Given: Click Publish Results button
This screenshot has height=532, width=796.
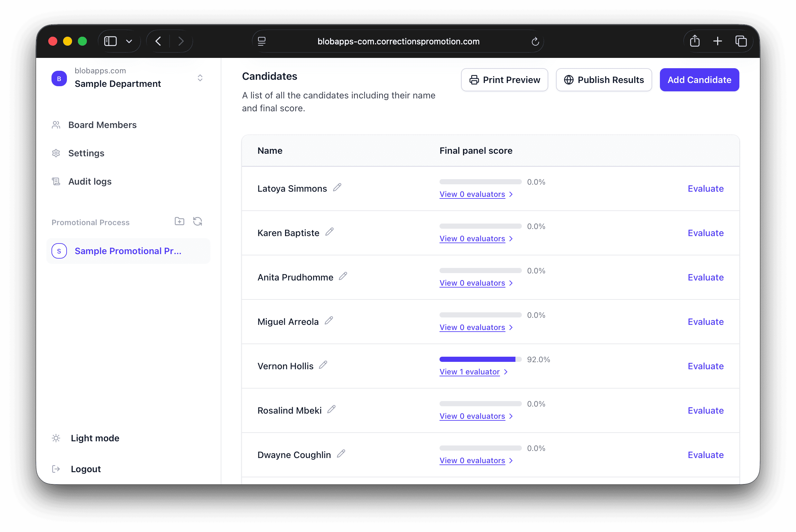Looking at the screenshot, I should [x=604, y=80].
